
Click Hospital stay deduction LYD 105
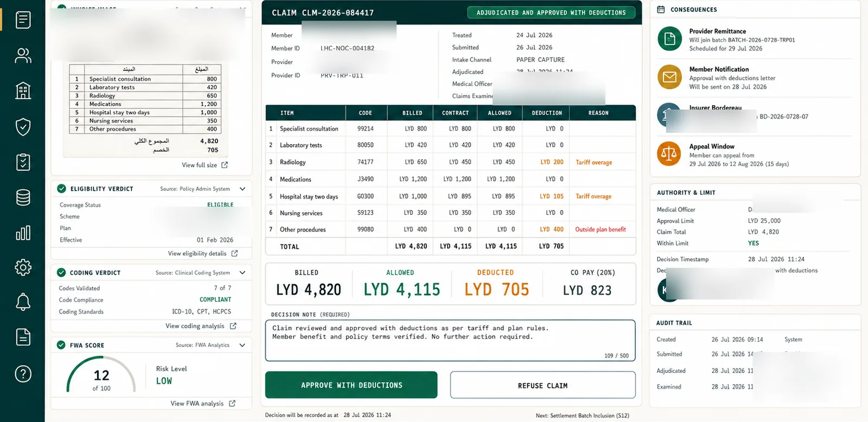552,196
